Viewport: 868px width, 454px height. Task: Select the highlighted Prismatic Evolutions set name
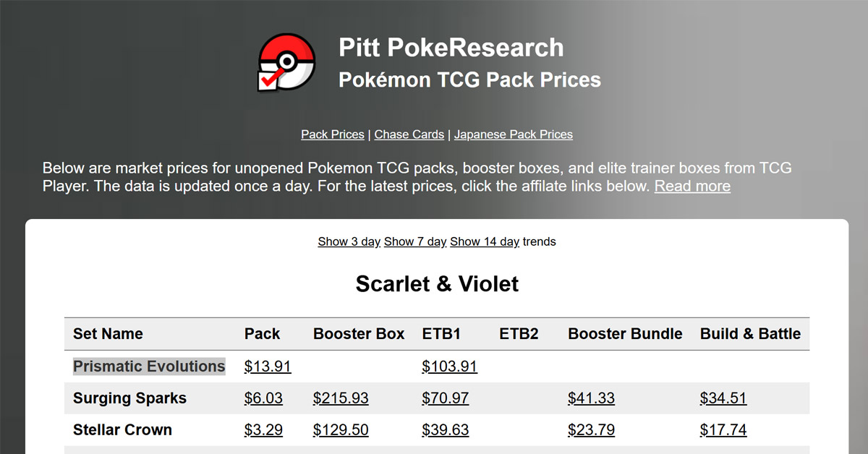(148, 367)
